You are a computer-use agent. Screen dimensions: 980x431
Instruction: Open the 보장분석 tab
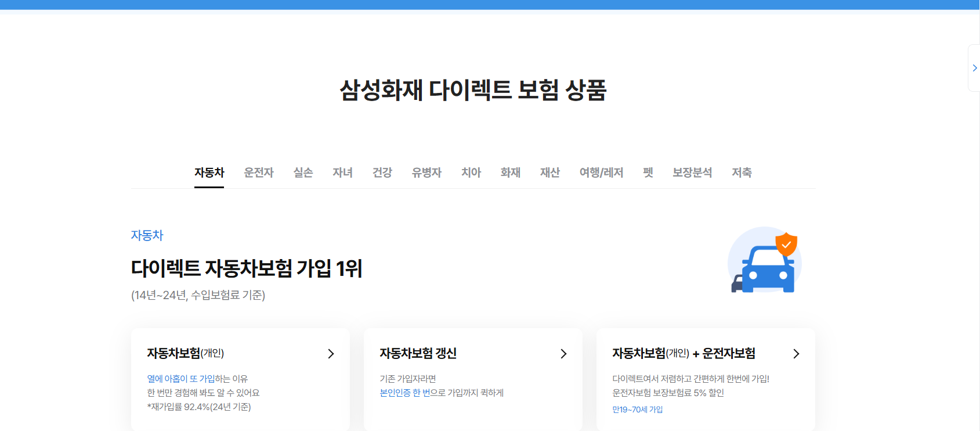692,173
